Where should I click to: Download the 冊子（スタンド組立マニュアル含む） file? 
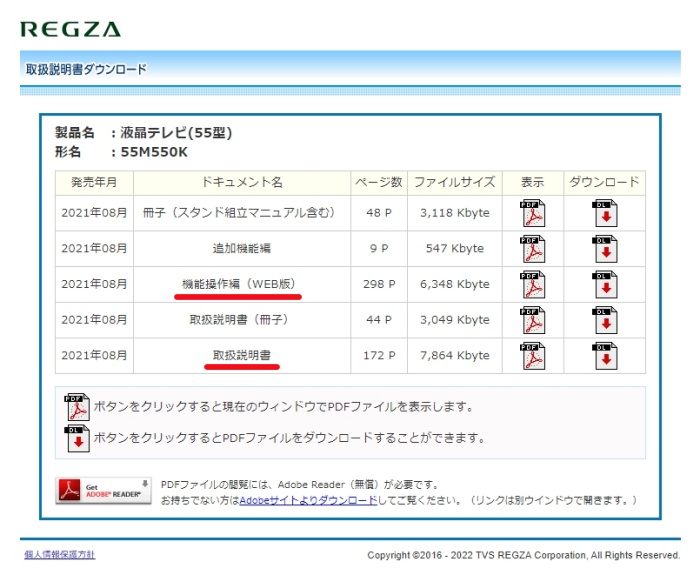605,213
